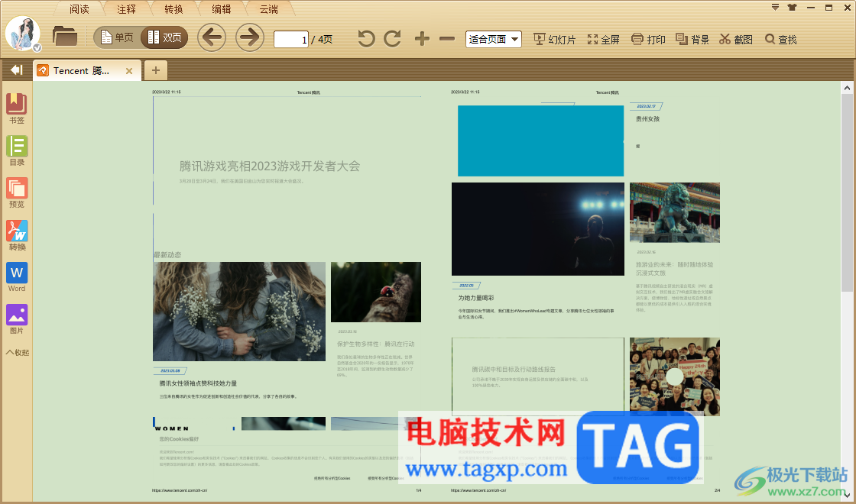856x504 pixels.
Task: Click the stone lion photo
Action: click(675, 213)
